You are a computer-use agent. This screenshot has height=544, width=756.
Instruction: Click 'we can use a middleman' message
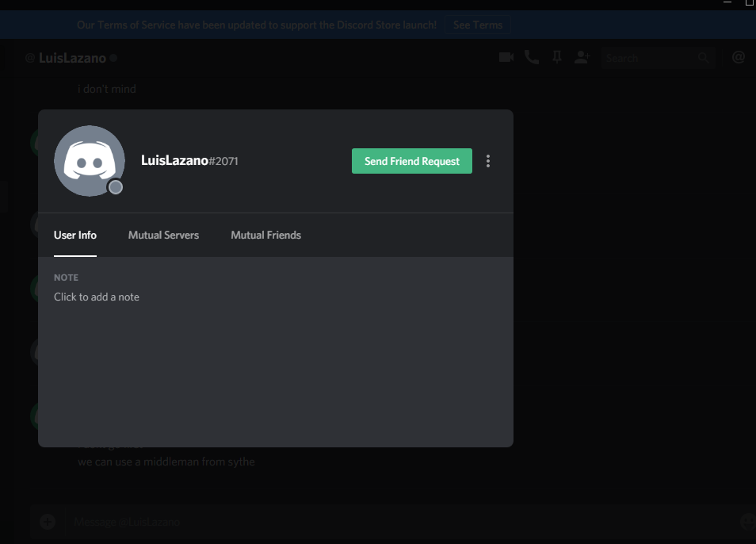coord(166,462)
